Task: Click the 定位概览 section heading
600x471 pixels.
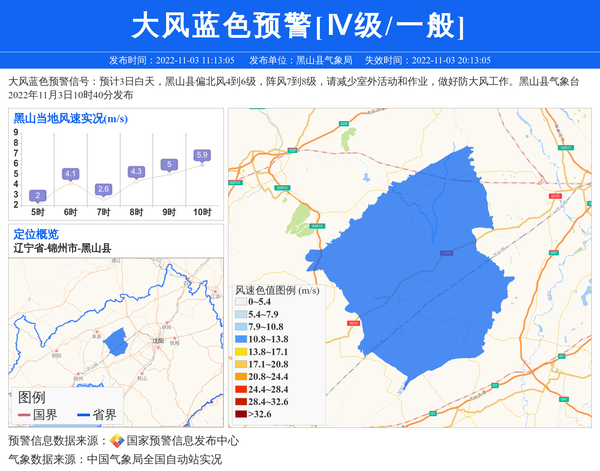Action: 36,233
